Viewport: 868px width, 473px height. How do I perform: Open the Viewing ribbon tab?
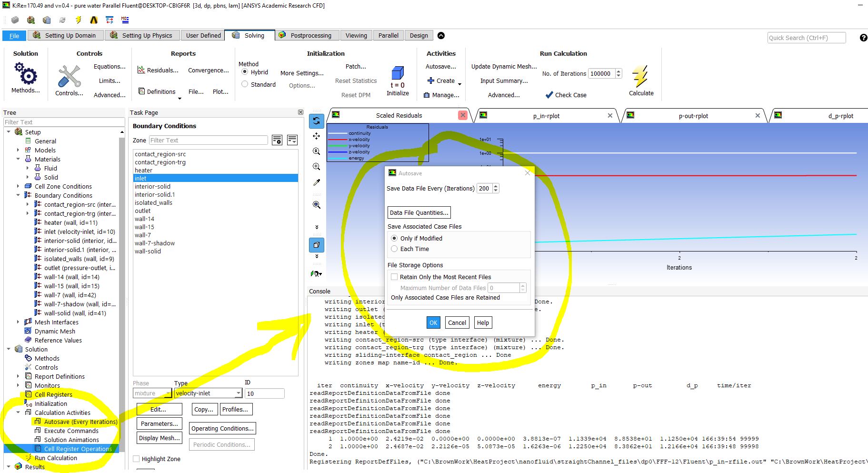tap(356, 36)
